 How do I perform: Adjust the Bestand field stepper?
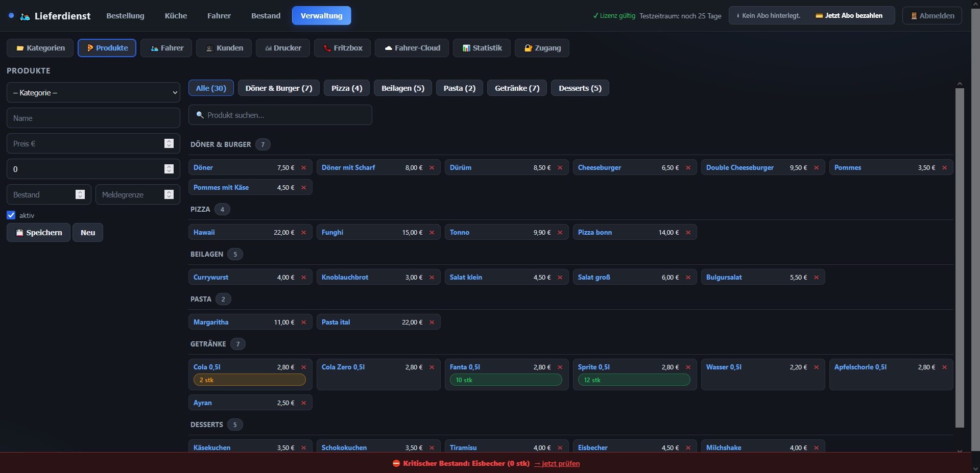point(80,195)
